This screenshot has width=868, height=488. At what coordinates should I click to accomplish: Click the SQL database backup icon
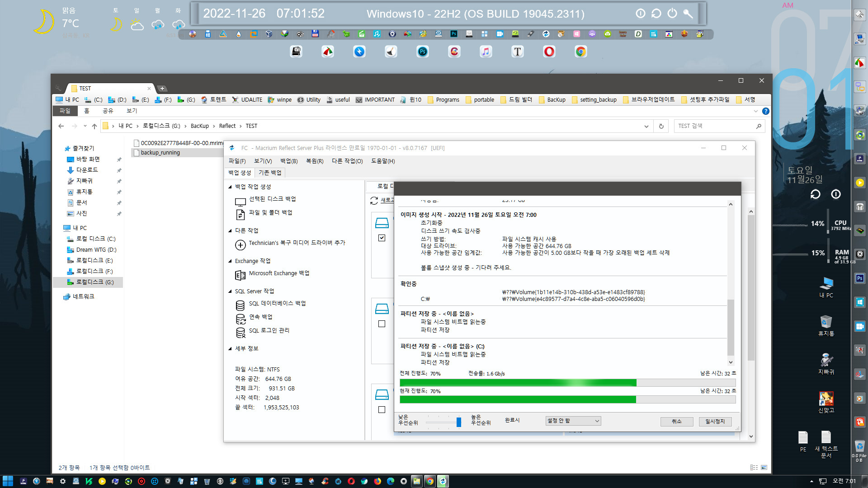click(241, 305)
